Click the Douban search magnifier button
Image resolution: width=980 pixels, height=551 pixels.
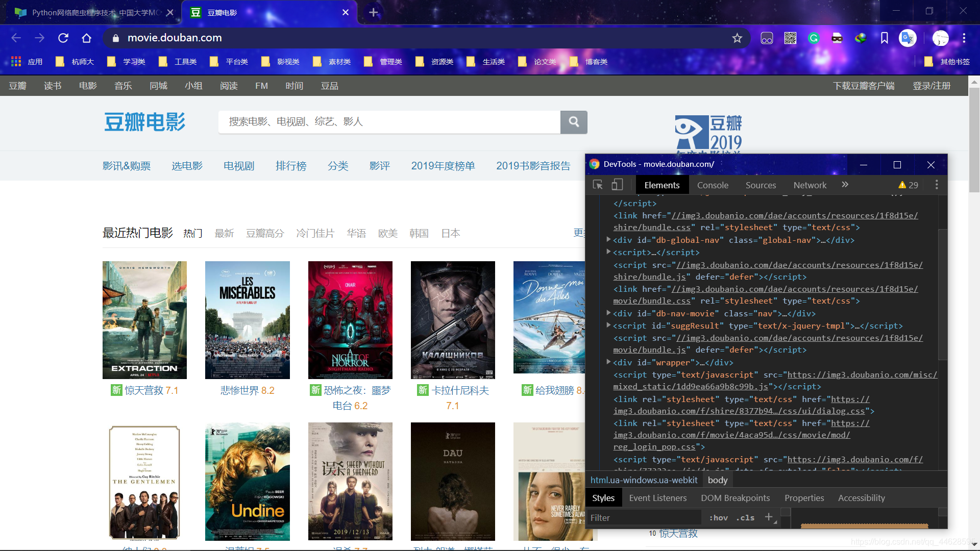click(574, 122)
